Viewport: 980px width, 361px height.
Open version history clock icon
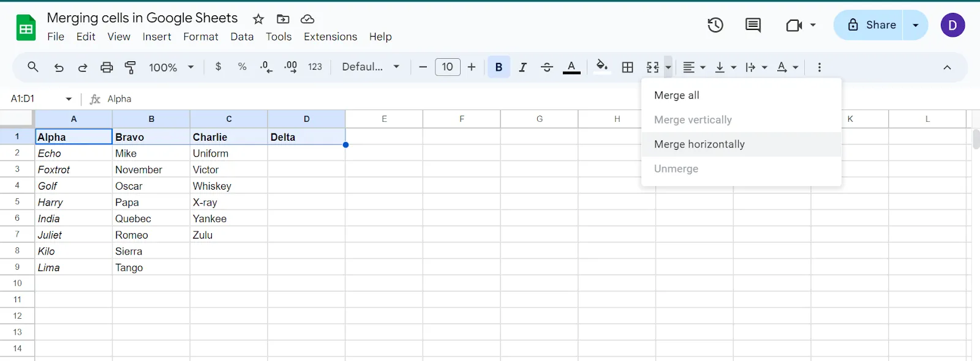coord(715,25)
